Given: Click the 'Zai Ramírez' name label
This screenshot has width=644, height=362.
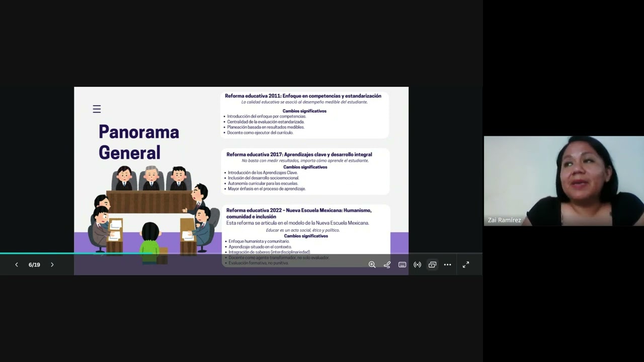Looking at the screenshot, I should [504, 220].
